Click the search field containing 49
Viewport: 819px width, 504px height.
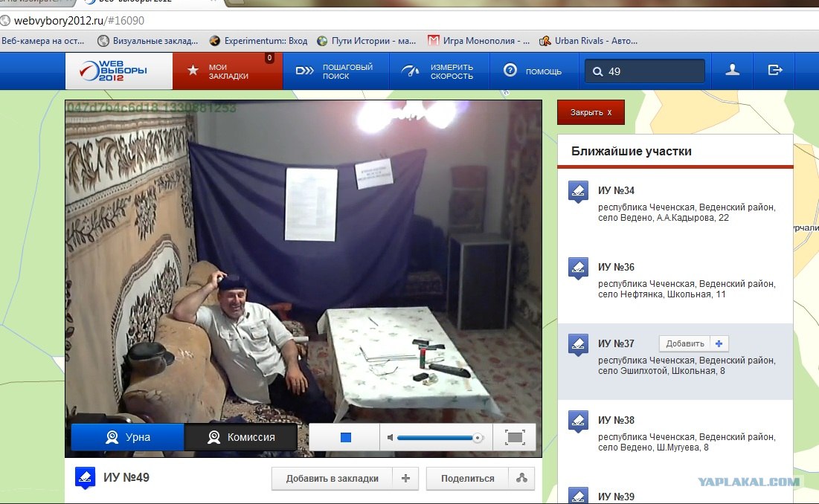tap(644, 71)
